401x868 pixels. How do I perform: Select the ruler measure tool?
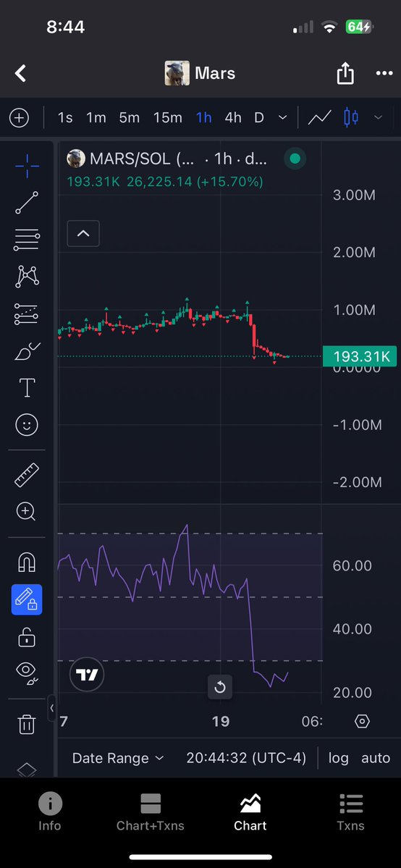(x=27, y=475)
